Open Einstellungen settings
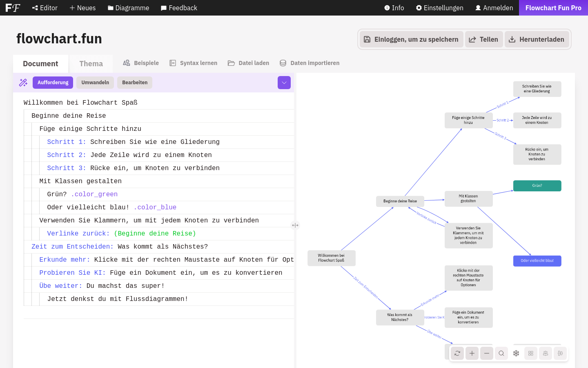Screen dimensions: 588x368 point(439,8)
